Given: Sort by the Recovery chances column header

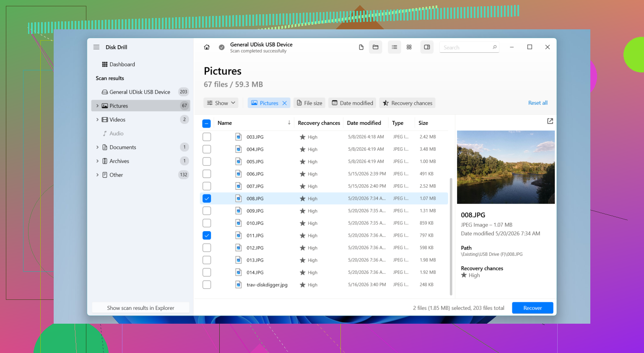Looking at the screenshot, I should pos(319,123).
